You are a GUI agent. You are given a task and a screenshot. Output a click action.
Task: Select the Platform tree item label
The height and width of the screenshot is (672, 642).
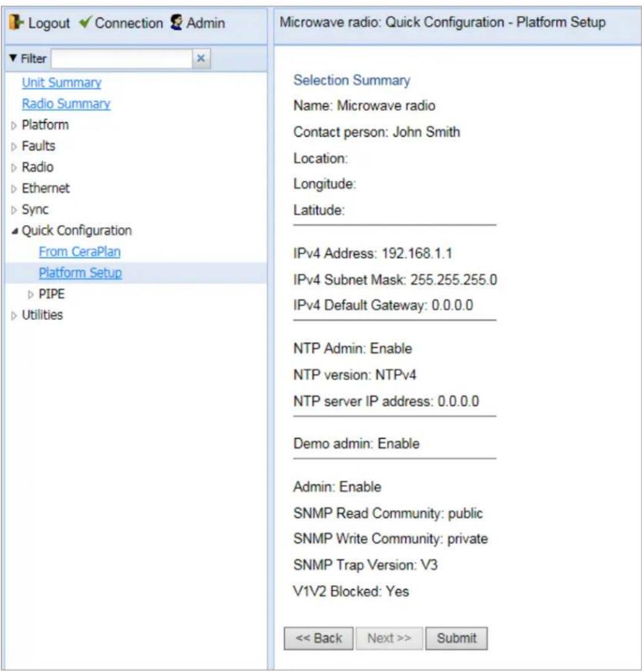click(x=45, y=125)
